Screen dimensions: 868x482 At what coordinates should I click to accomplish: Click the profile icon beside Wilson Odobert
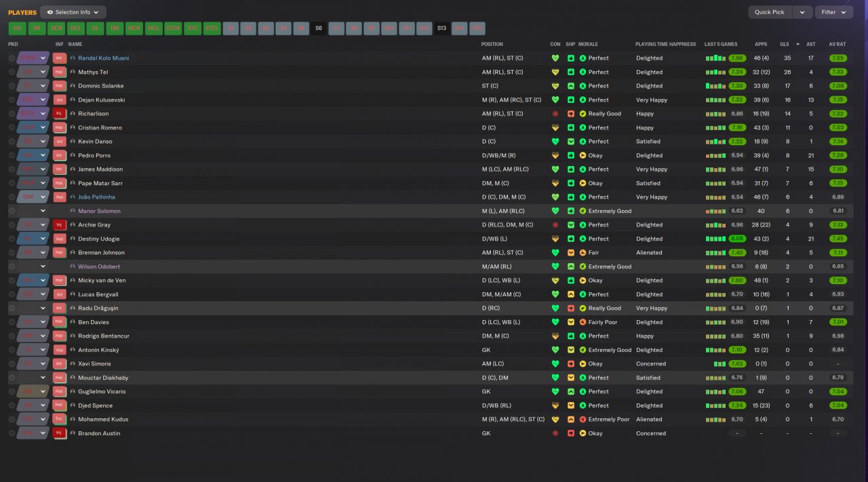point(73,266)
